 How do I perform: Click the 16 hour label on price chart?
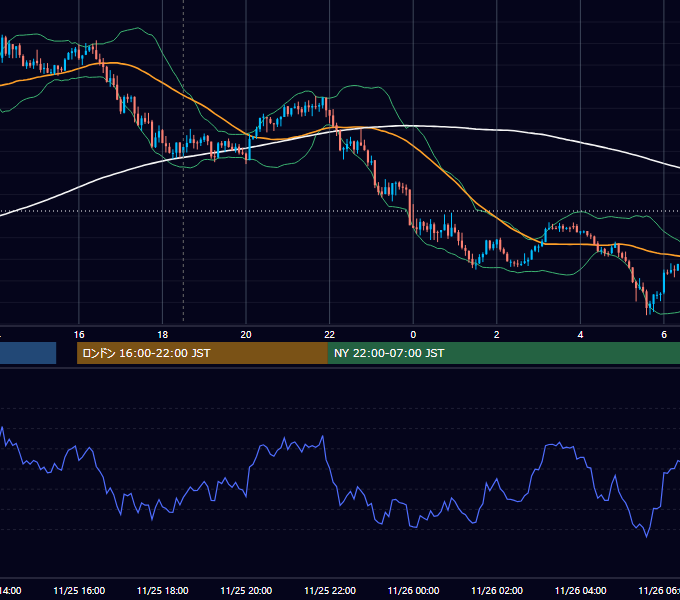click(x=79, y=335)
